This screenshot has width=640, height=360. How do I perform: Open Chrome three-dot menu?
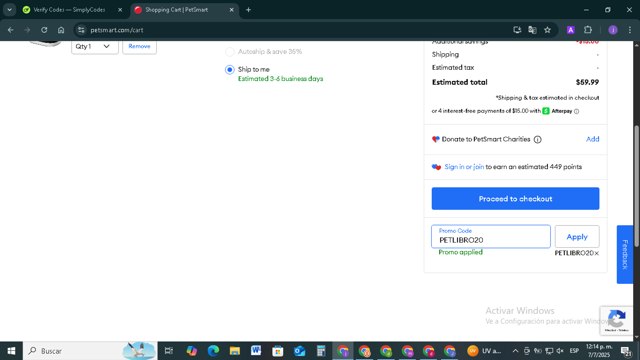[x=629, y=30]
